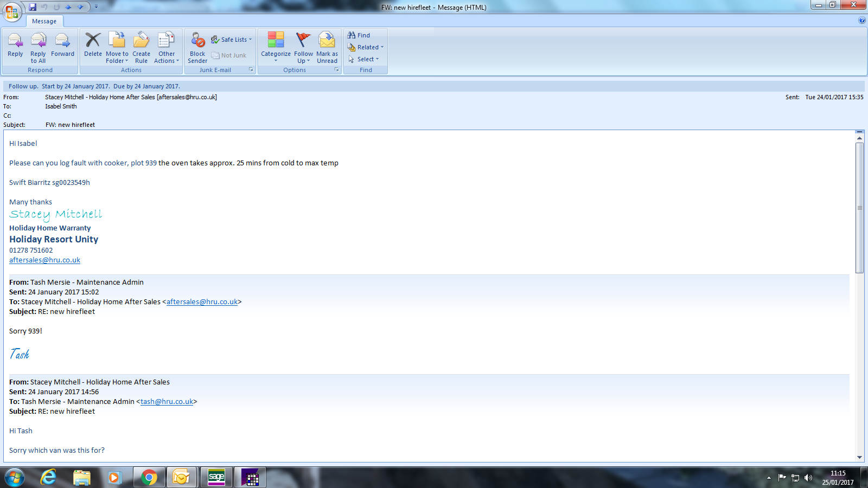This screenshot has width=868, height=488.
Task: Click the sent date Tue 24/01/2017 15:35
Action: [x=834, y=97]
